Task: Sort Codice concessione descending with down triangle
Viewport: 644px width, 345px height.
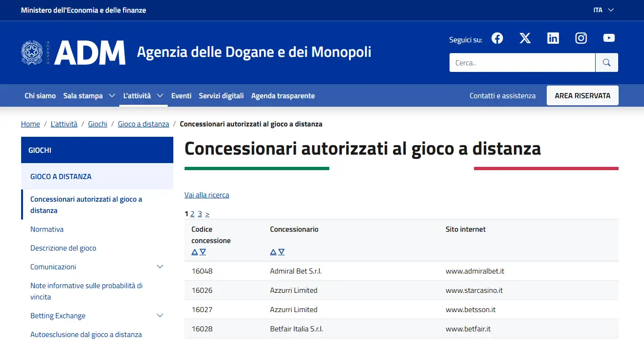Action: [x=203, y=252]
